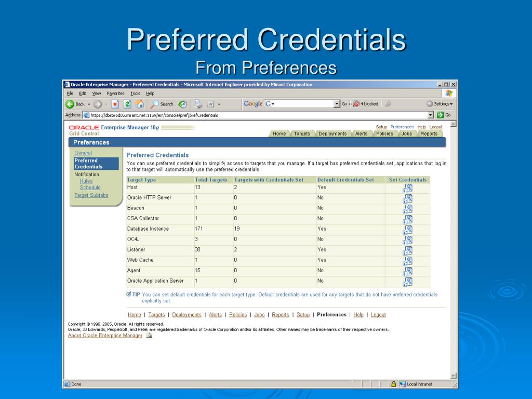Screen dimensions: 532x399
Task: Switch to the Reports tab
Action: point(429,134)
